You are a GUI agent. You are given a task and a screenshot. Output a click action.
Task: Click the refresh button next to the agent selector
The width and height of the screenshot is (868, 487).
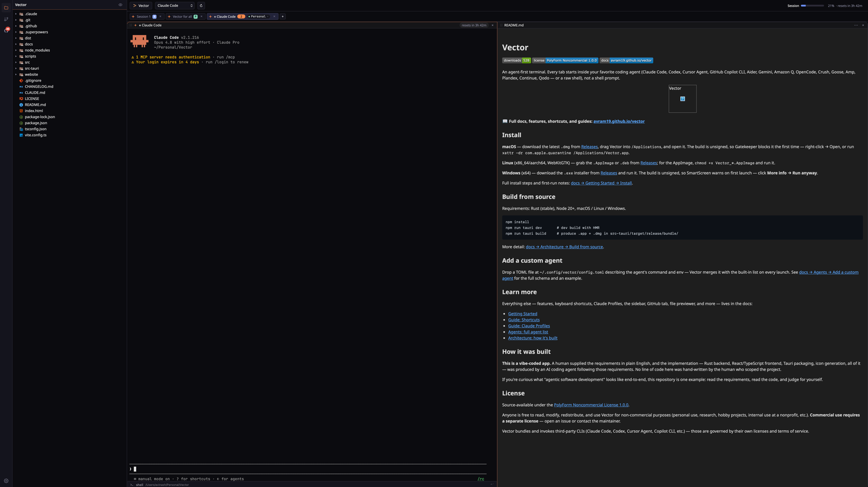click(x=201, y=5)
